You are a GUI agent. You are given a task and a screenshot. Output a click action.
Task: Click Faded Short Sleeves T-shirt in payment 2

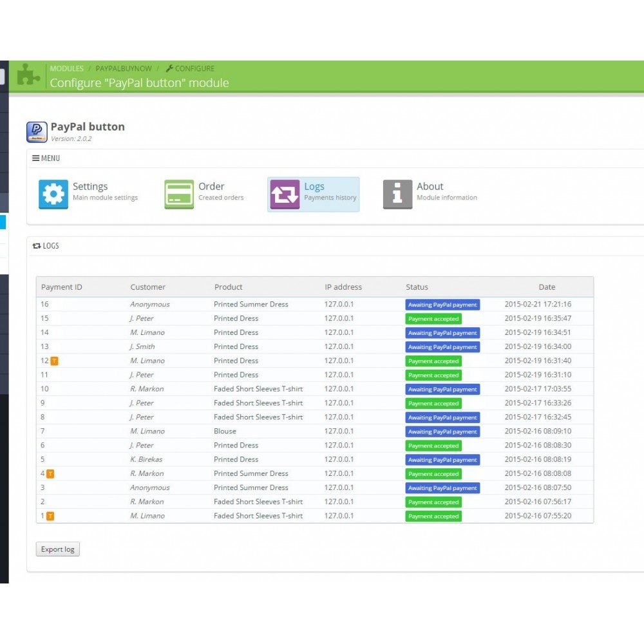point(258,502)
